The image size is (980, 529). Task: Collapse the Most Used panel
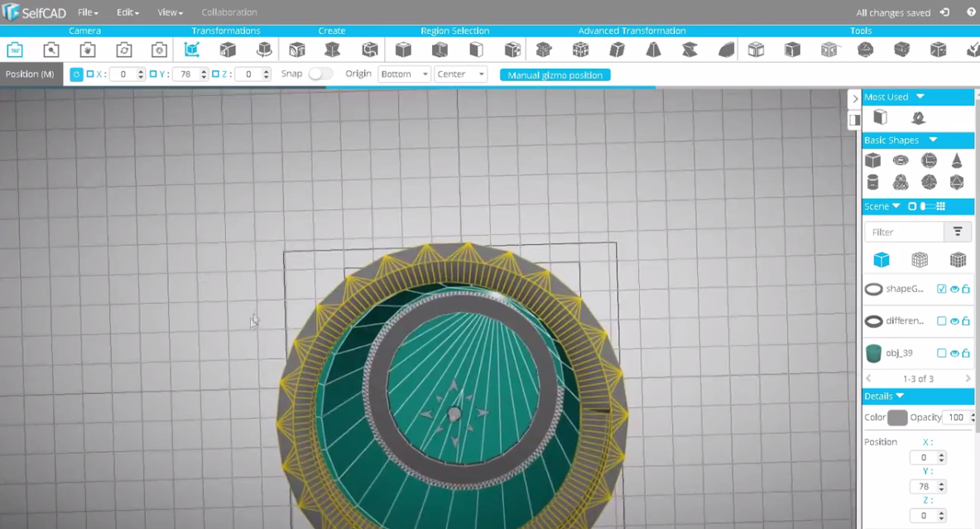click(x=920, y=96)
